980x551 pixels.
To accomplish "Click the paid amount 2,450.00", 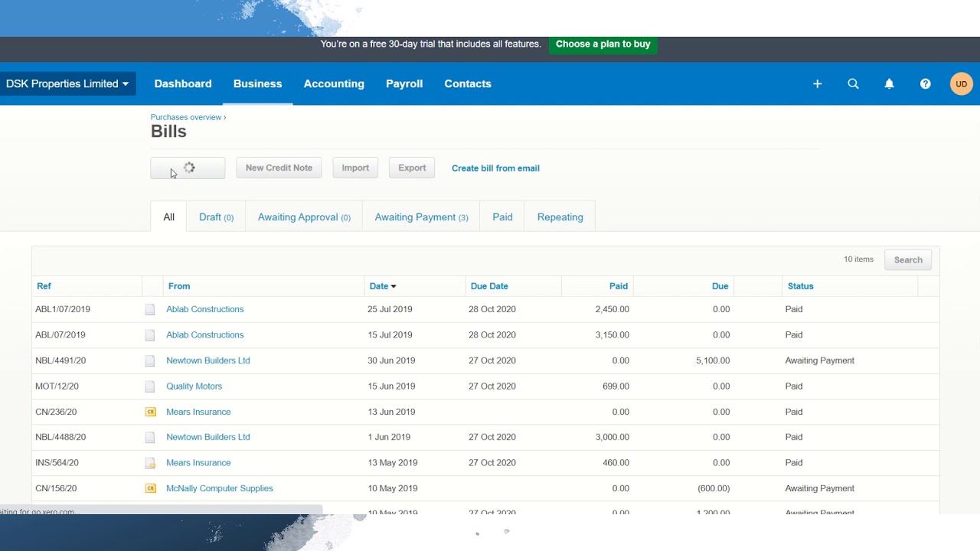I will (x=612, y=309).
